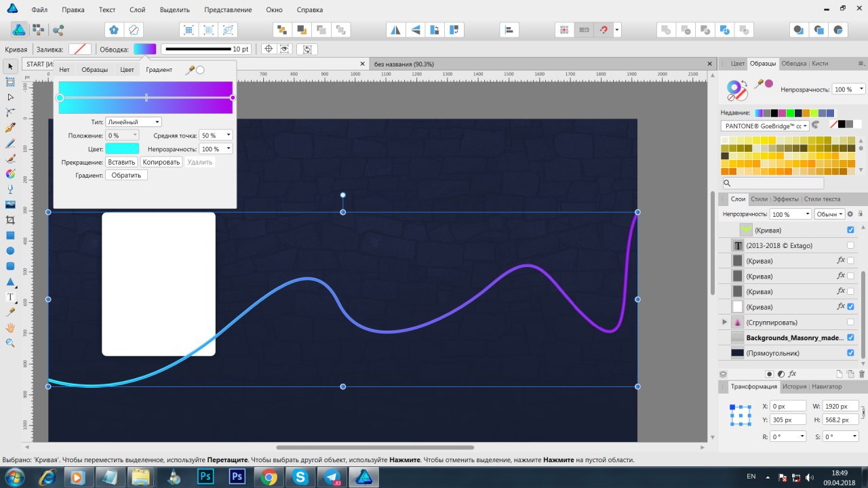Image resolution: width=868 pixels, height=488 pixels.
Task: Choose the Crop tool
Action: pyautogui.click(x=10, y=220)
